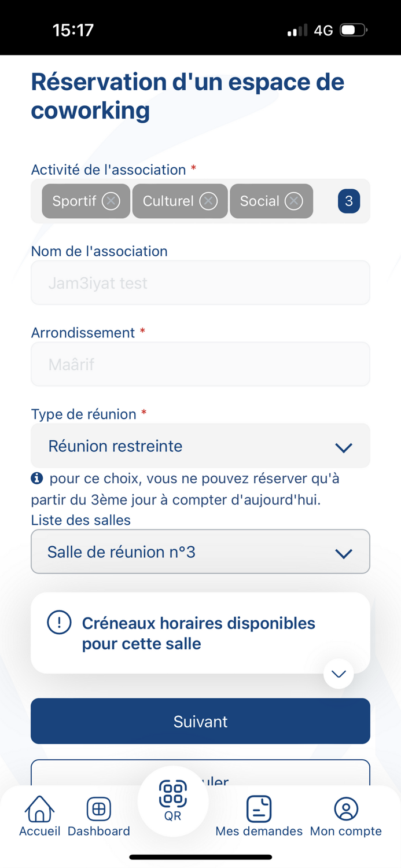Remove the Social activity tag

pos(294,201)
